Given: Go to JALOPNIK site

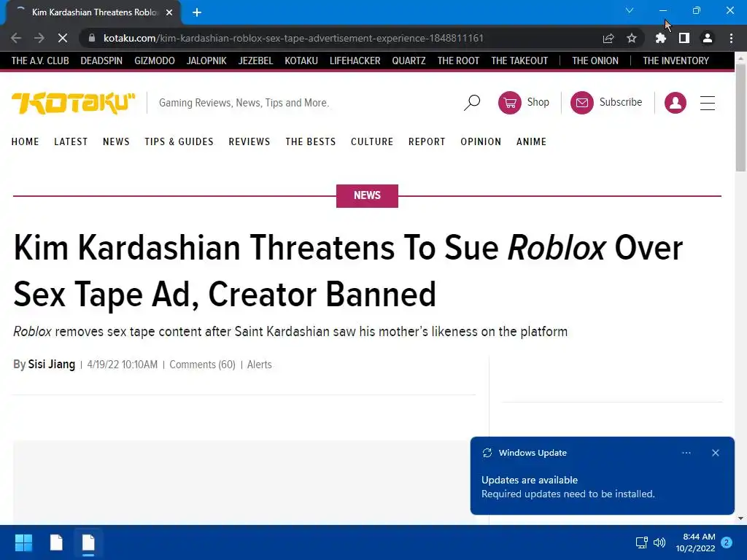Looking at the screenshot, I should tap(206, 61).
